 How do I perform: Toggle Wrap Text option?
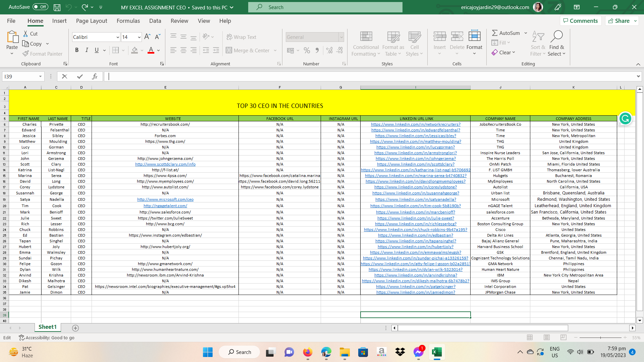click(241, 37)
